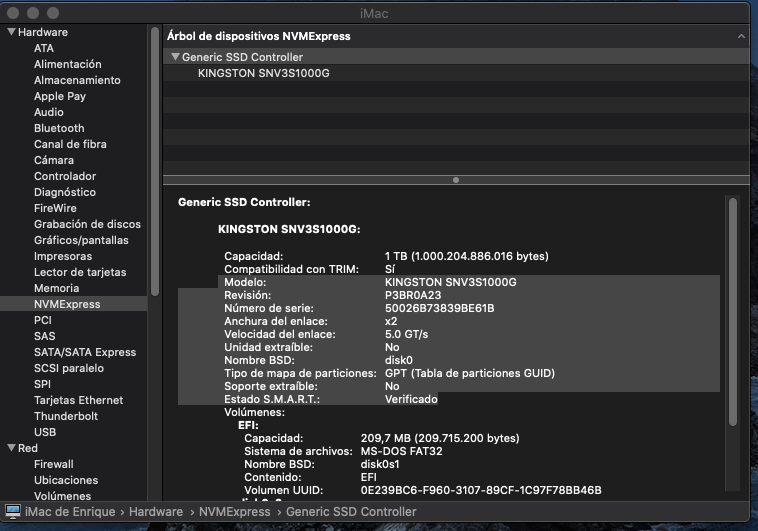Collapse the Hardware section in sidebar
Image resolution: width=758 pixels, height=531 pixels.
(x=11, y=32)
